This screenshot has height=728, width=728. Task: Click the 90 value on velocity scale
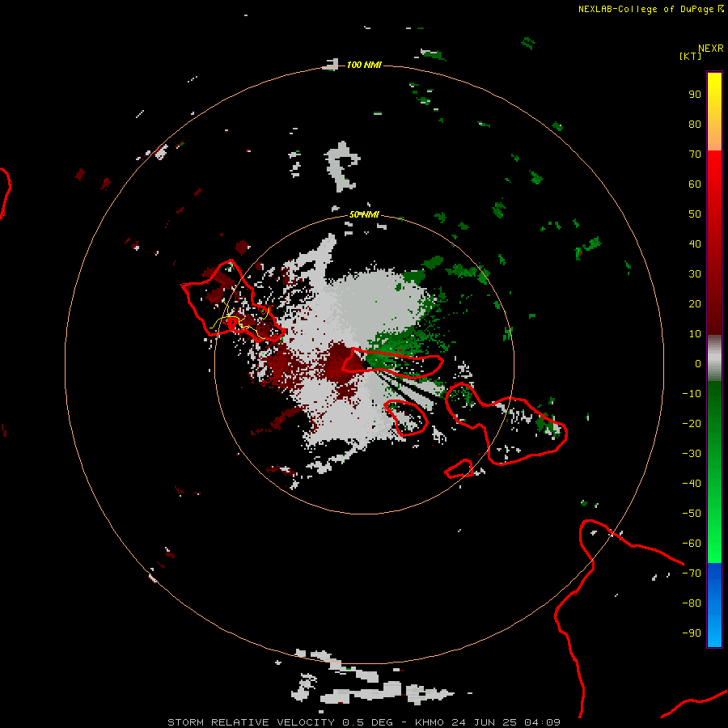point(695,95)
